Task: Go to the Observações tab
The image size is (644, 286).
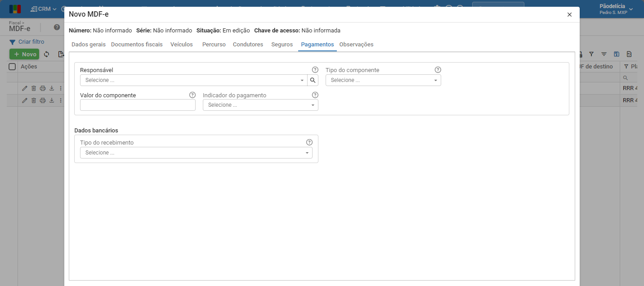Action: pyautogui.click(x=356, y=45)
